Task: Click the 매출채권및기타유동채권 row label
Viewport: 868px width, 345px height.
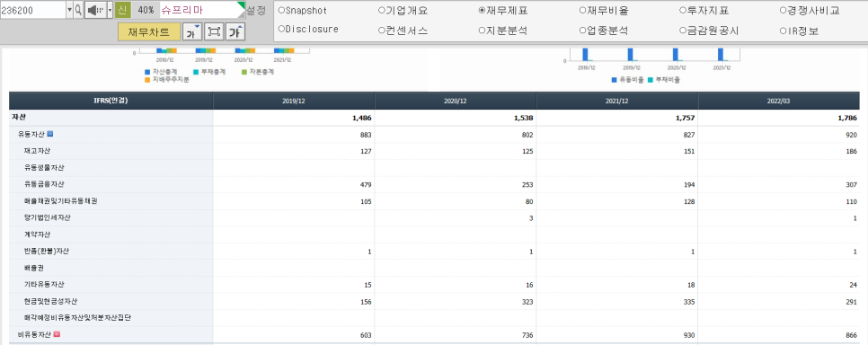Action: [x=61, y=201]
